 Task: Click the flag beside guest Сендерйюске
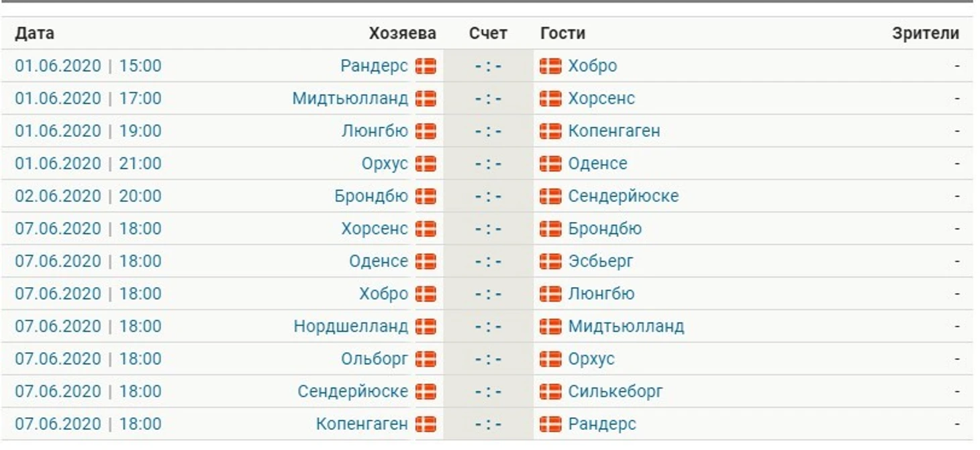tap(550, 196)
